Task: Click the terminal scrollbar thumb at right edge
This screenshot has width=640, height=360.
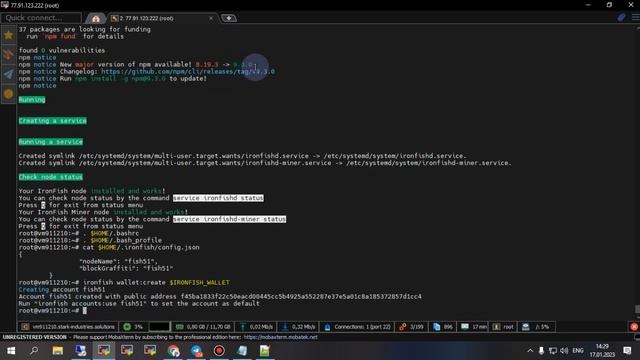Action: 637,309
